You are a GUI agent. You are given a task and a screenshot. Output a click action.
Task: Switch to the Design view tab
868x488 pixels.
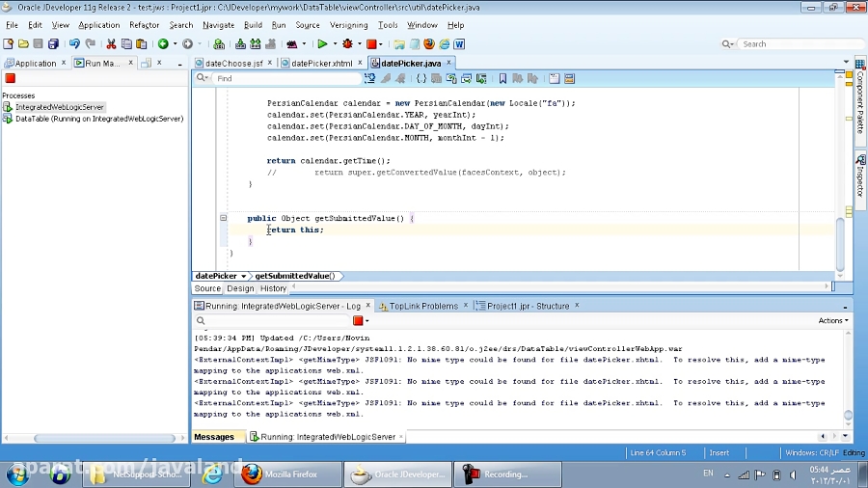[240, 288]
